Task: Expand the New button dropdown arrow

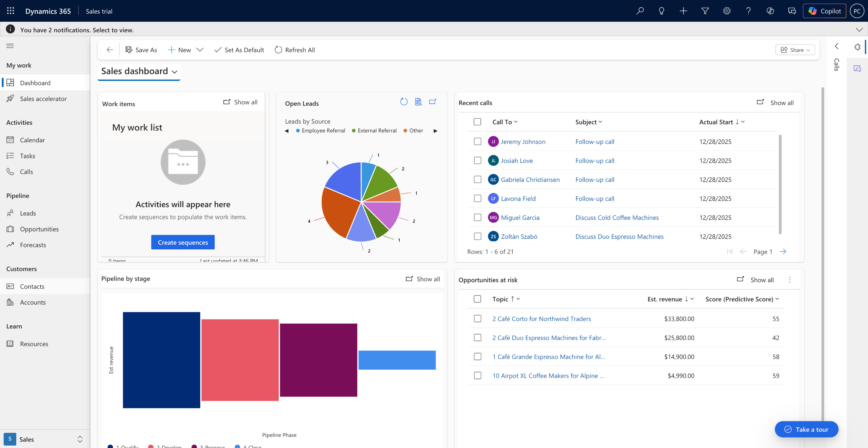Action: coord(200,50)
